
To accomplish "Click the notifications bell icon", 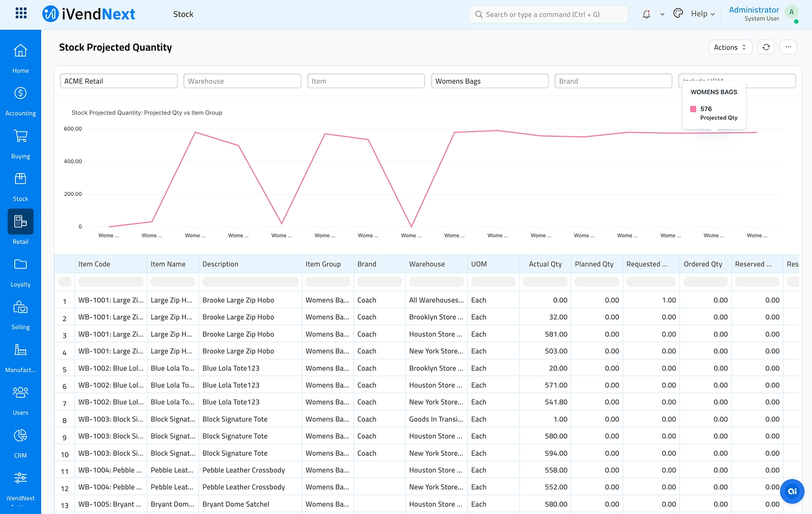I will pos(646,14).
